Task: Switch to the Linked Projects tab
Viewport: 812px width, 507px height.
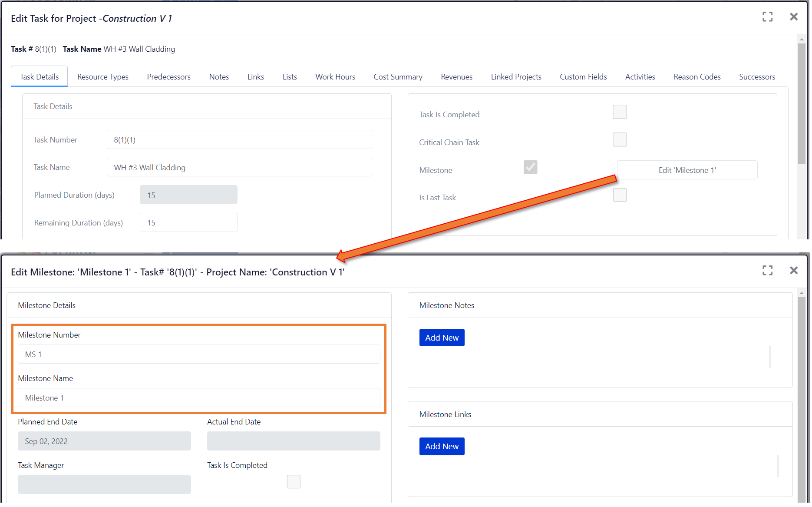Action: [x=516, y=76]
